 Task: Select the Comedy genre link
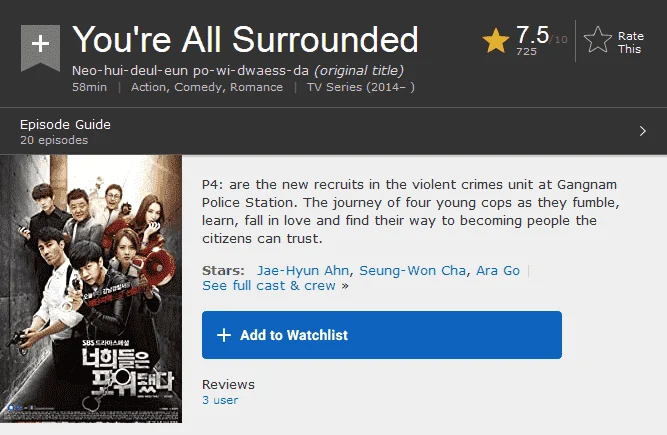point(198,87)
